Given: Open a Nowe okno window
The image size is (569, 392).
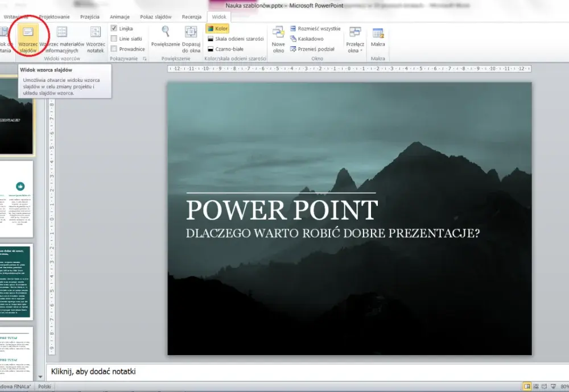Looking at the screenshot, I should tap(278, 40).
